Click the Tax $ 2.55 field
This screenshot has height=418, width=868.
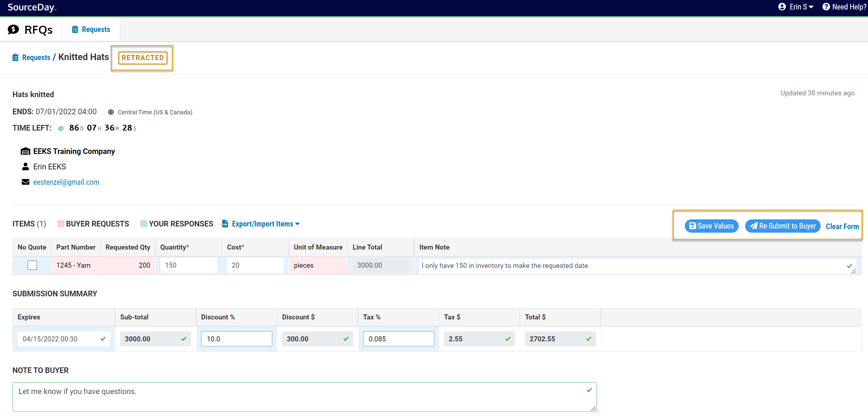[479, 339]
